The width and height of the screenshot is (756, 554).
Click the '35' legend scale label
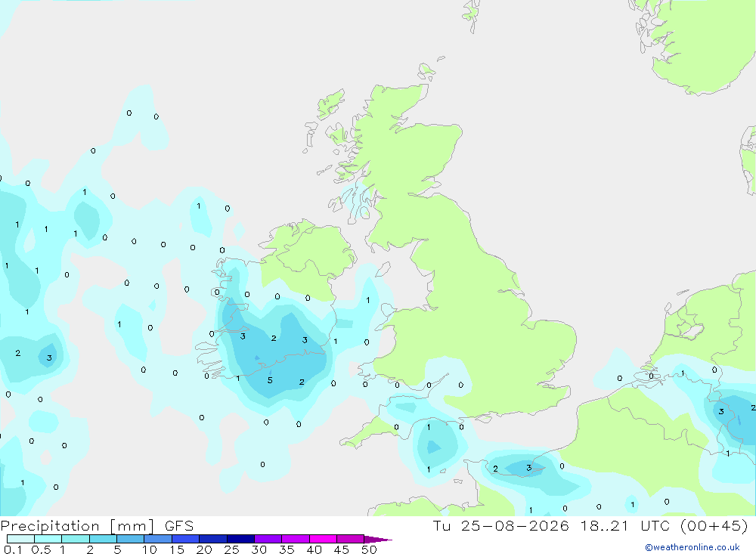point(287,549)
